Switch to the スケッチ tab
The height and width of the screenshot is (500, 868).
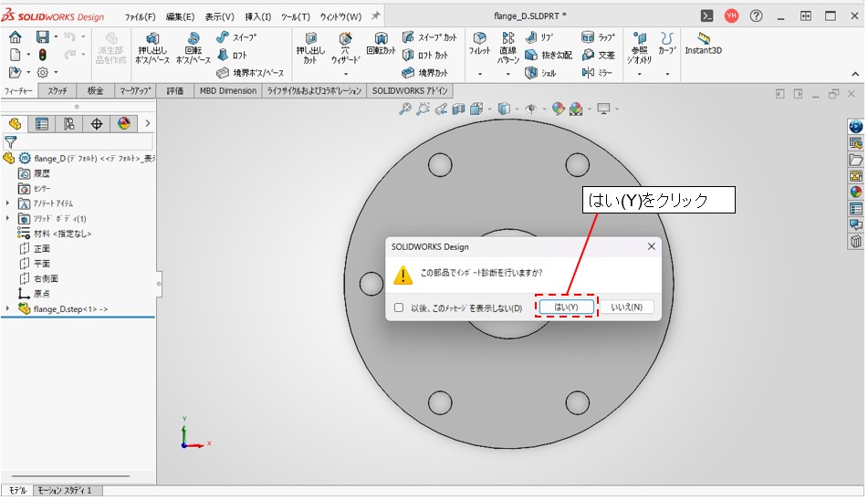(x=57, y=90)
